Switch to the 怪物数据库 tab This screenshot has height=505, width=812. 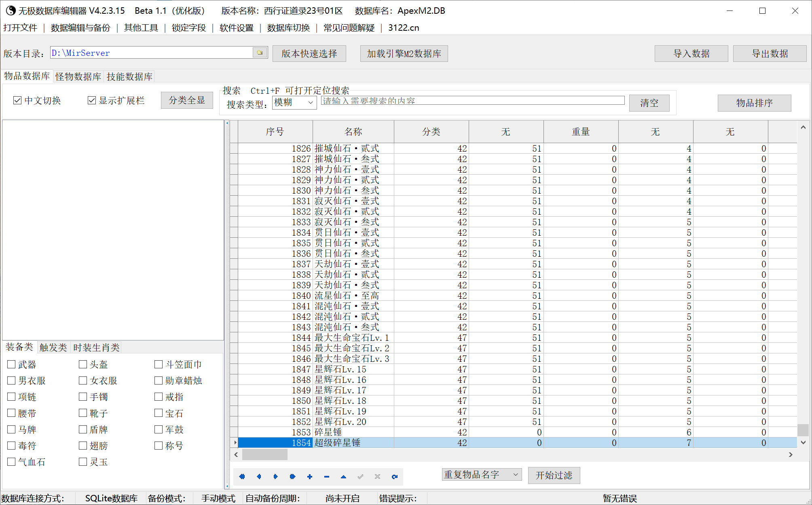coord(78,77)
